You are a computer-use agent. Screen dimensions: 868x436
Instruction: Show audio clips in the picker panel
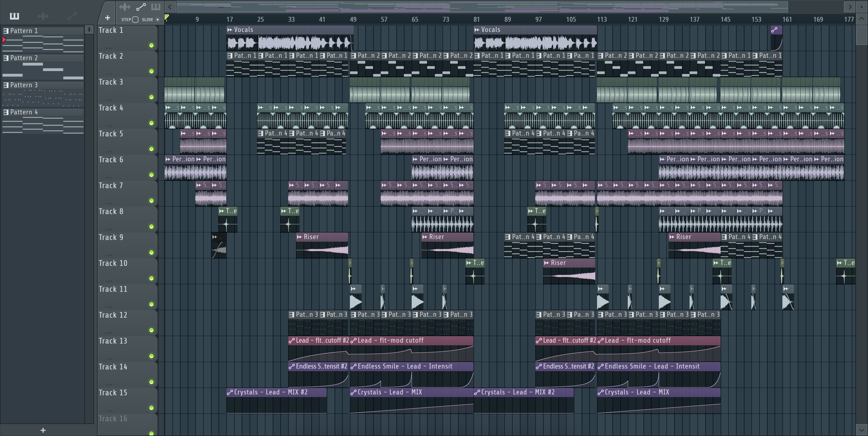[43, 16]
